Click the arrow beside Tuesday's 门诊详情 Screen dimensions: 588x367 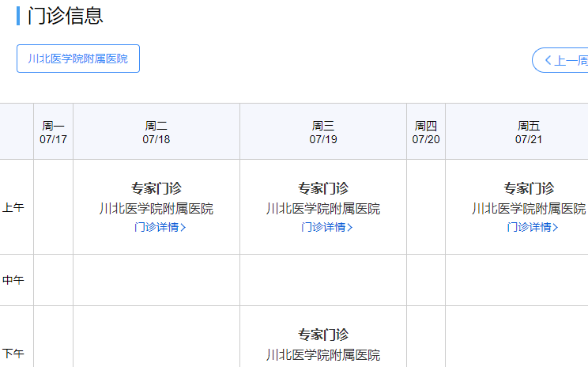pos(183,228)
